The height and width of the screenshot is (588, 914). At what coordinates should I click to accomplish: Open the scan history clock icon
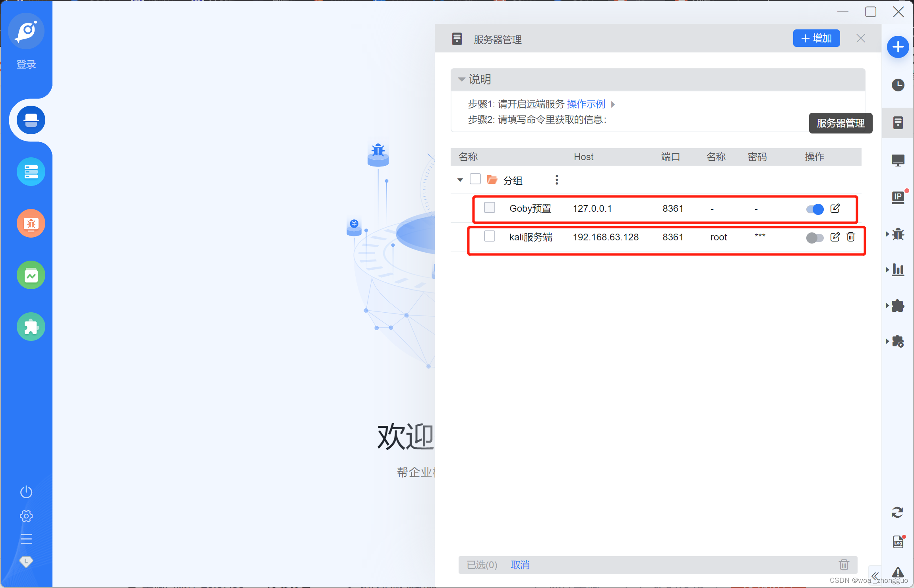point(898,85)
